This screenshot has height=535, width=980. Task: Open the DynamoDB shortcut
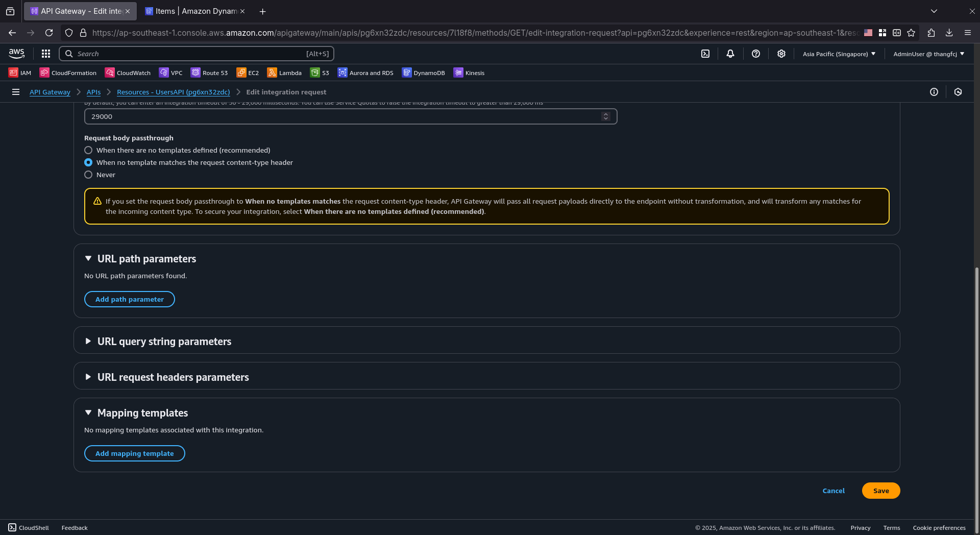coord(424,73)
